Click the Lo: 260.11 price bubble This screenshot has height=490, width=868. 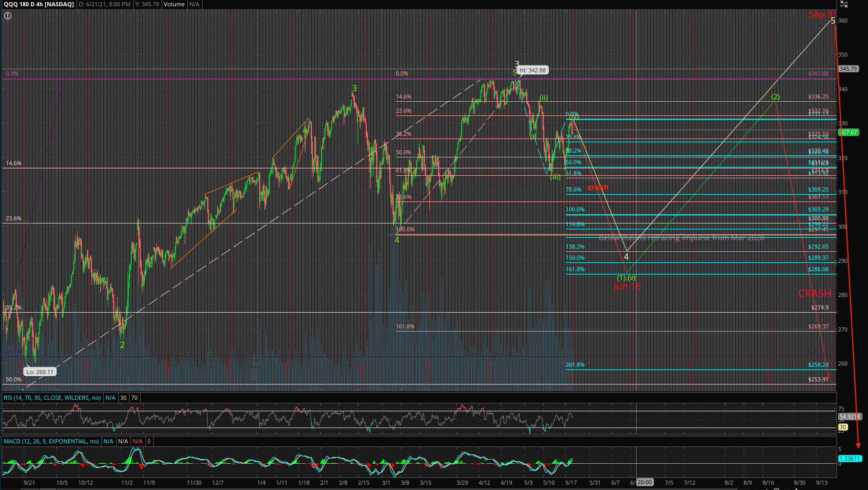coord(40,372)
